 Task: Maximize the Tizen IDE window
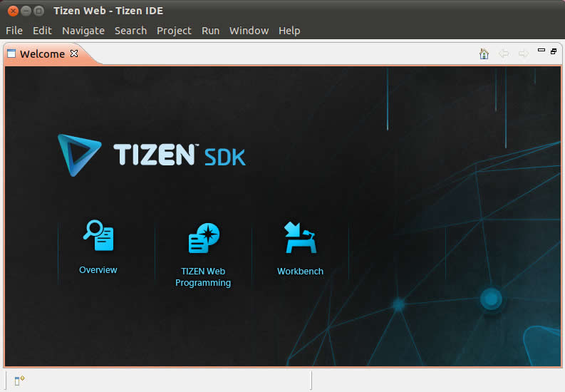pyautogui.click(x=38, y=11)
